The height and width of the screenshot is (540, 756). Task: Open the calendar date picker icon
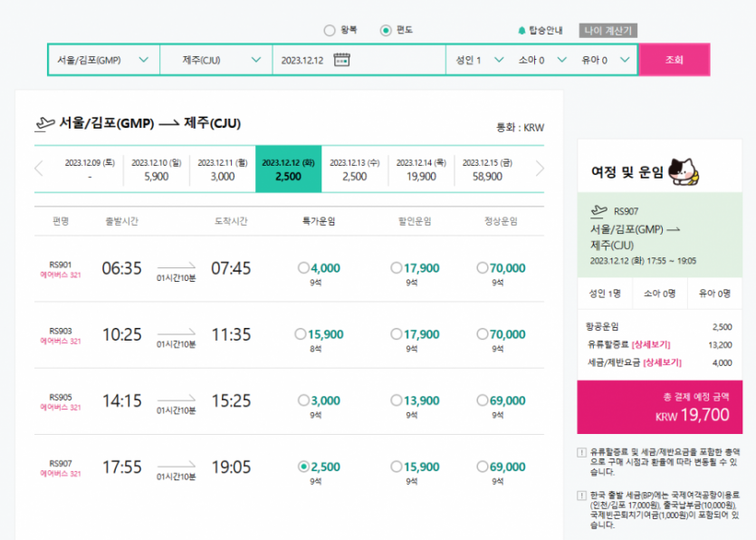point(341,61)
